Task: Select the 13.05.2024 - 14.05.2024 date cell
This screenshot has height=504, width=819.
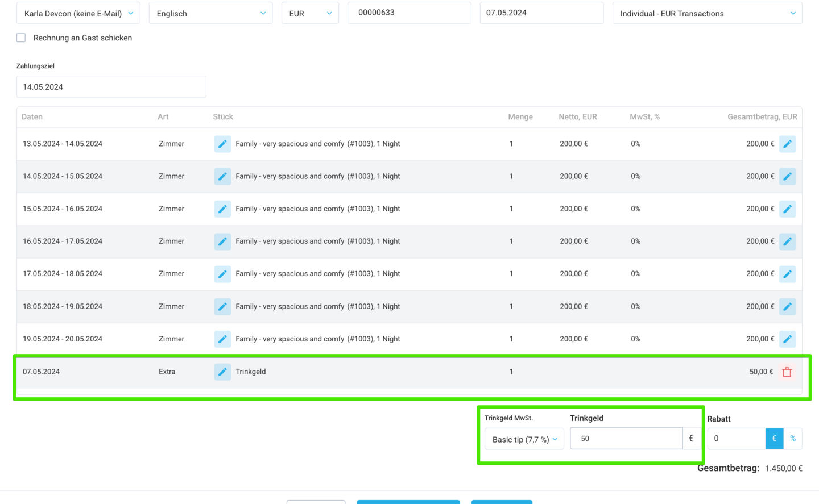Action: click(x=63, y=144)
